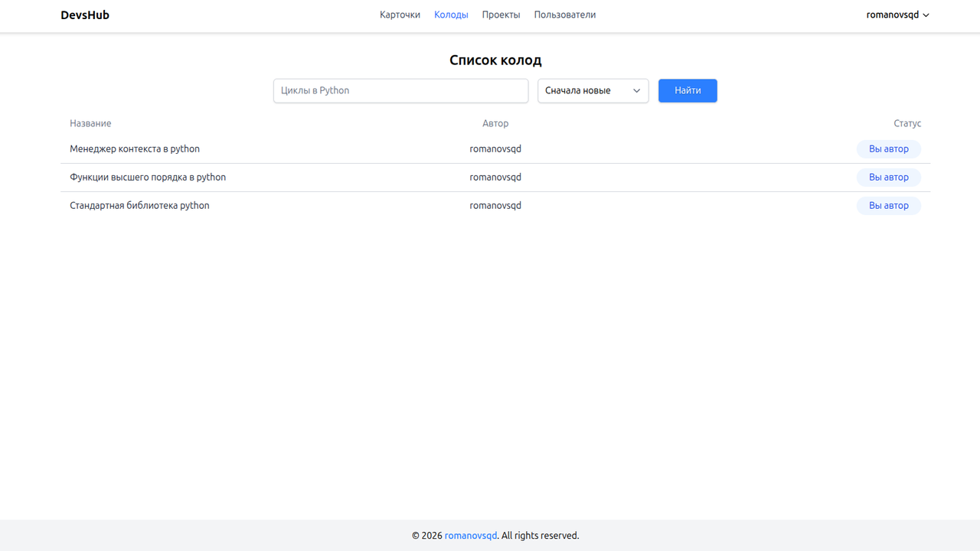Expand the sort order combo box

pos(593,90)
